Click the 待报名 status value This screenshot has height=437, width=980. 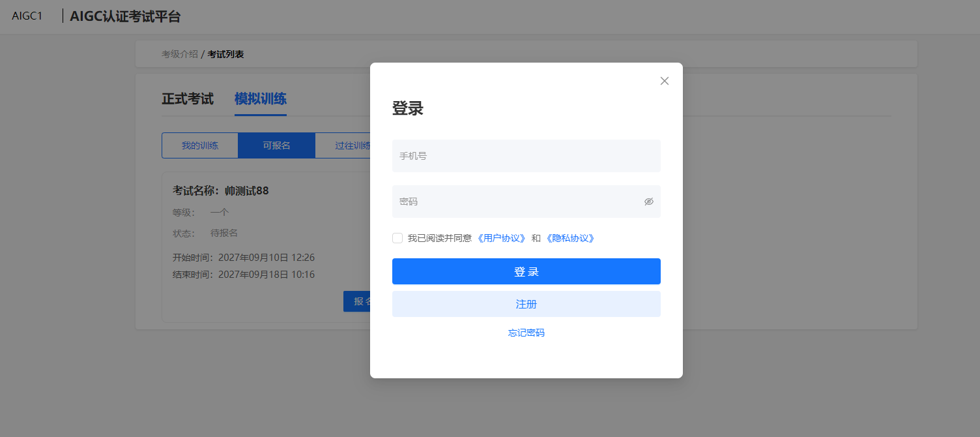point(224,233)
